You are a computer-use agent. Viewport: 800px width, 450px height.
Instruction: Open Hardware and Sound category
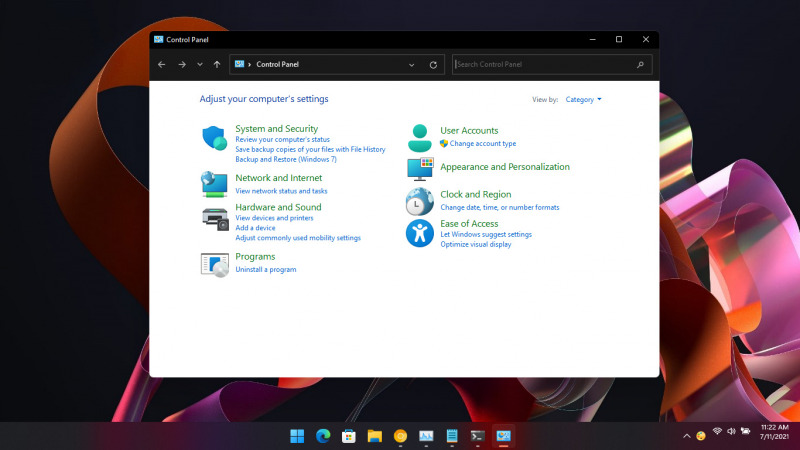278,207
